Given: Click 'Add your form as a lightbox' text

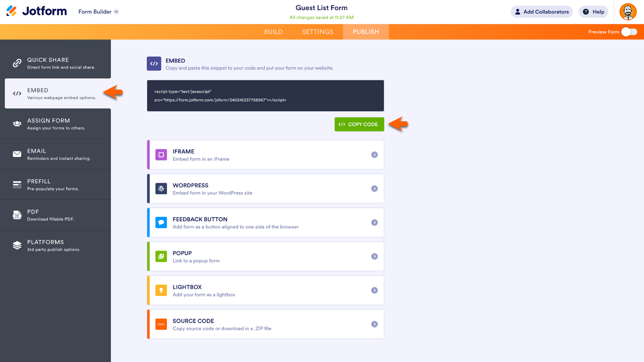Looking at the screenshot, I should (x=204, y=295).
